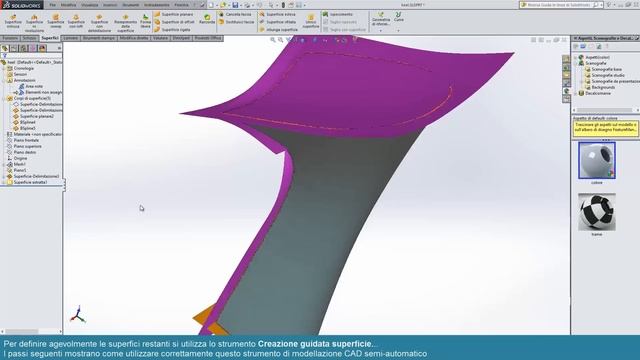Expand the Scenografia node in appearances panel
This screenshot has height=360, width=640.
(576, 64)
